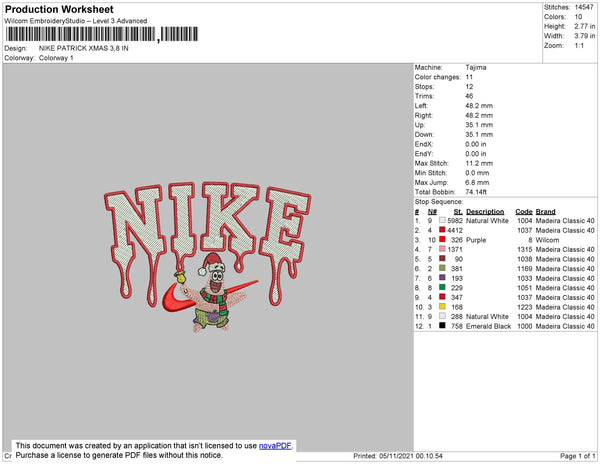Click the 'Down:' measurement label

click(424, 135)
